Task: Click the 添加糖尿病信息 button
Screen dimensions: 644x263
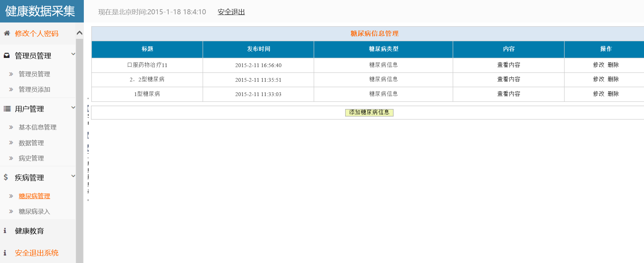Action: pyautogui.click(x=369, y=112)
